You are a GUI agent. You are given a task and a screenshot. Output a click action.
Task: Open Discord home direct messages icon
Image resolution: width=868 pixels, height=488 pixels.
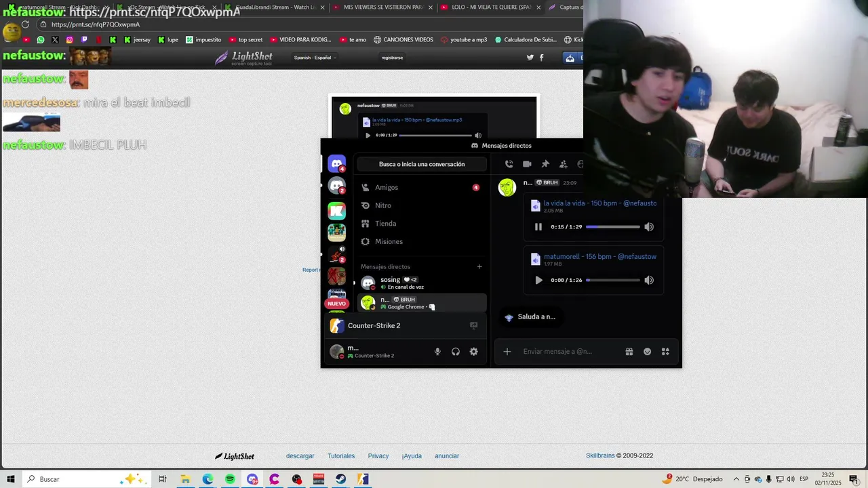pos(337,164)
